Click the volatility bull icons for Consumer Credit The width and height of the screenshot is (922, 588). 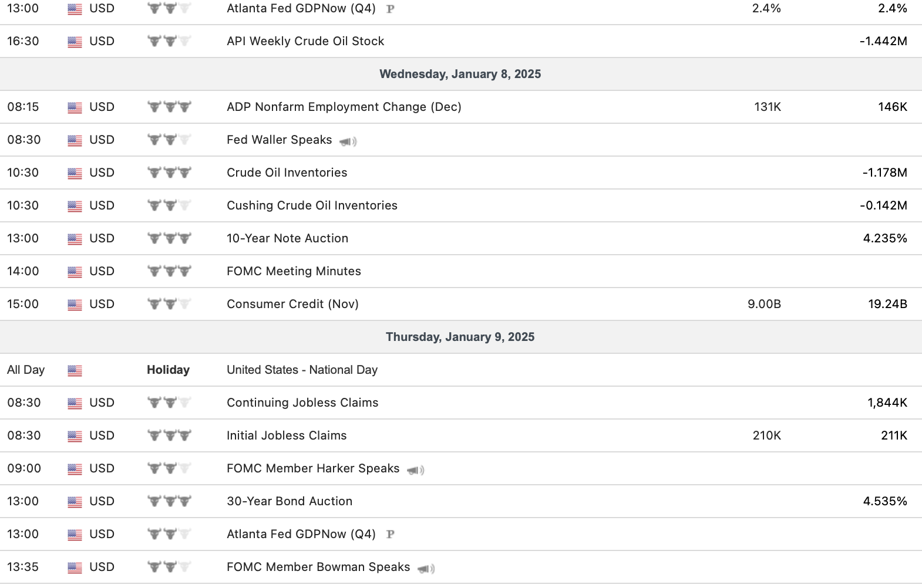pos(169,304)
